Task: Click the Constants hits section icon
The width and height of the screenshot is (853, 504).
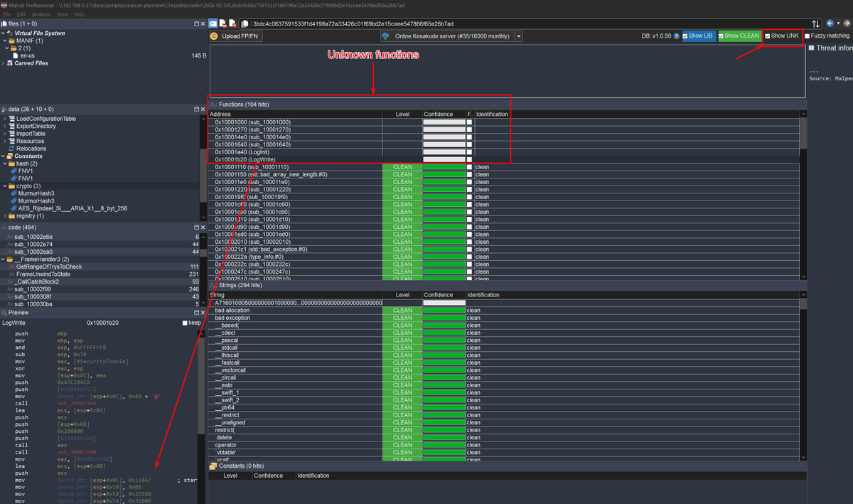Action: [213, 466]
